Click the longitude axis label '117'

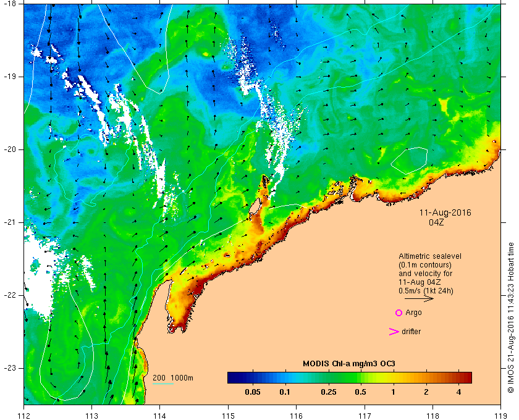365,416
